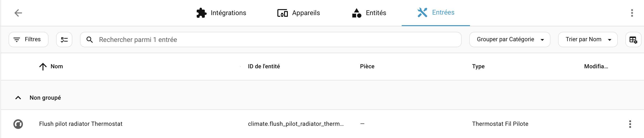Sort by the Type column header
Image resolution: width=644 pixels, height=138 pixels.
(x=478, y=67)
